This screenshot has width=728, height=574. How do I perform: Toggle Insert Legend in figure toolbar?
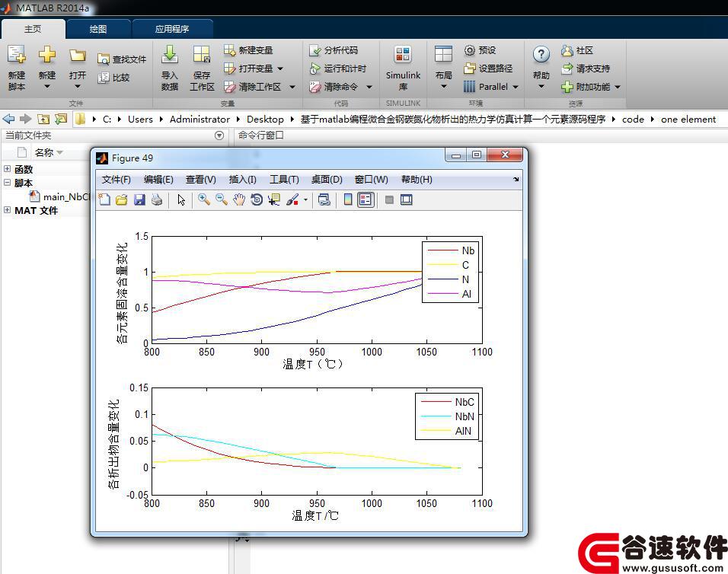click(x=366, y=200)
